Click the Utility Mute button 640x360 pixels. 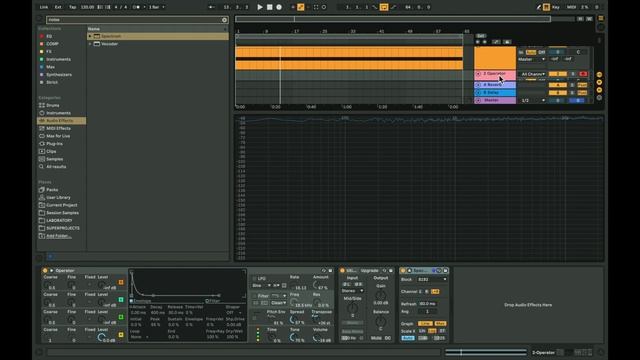click(x=376, y=338)
